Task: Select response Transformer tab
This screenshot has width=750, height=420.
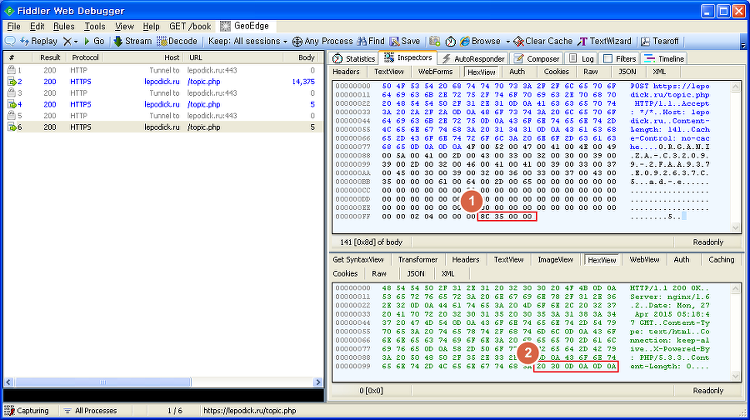Action: point(418,260)
